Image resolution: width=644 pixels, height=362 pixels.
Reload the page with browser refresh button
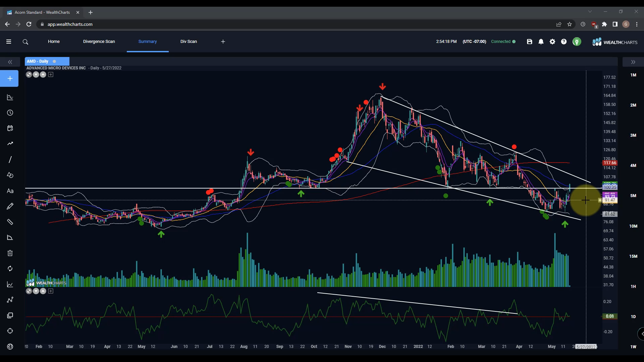click(29, 24)
